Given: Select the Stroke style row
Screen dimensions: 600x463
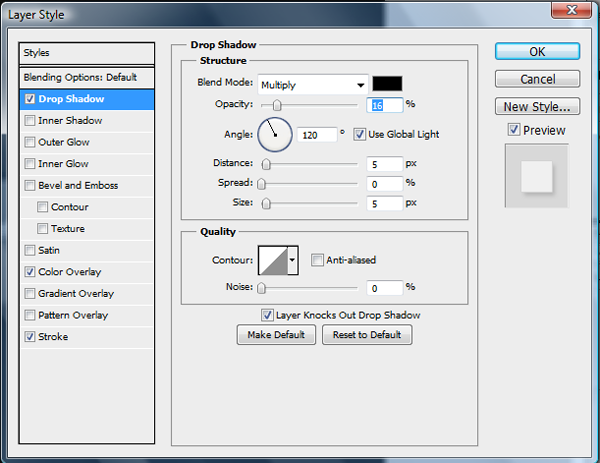Looking at the screenshot, I should (87, 337).
